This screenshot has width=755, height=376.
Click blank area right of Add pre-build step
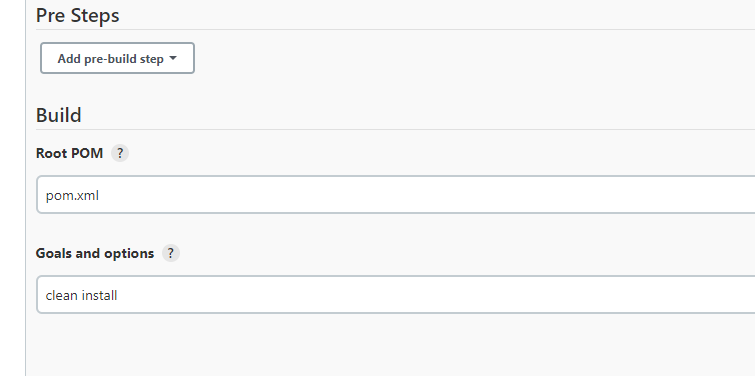click(x=472, y=58)
